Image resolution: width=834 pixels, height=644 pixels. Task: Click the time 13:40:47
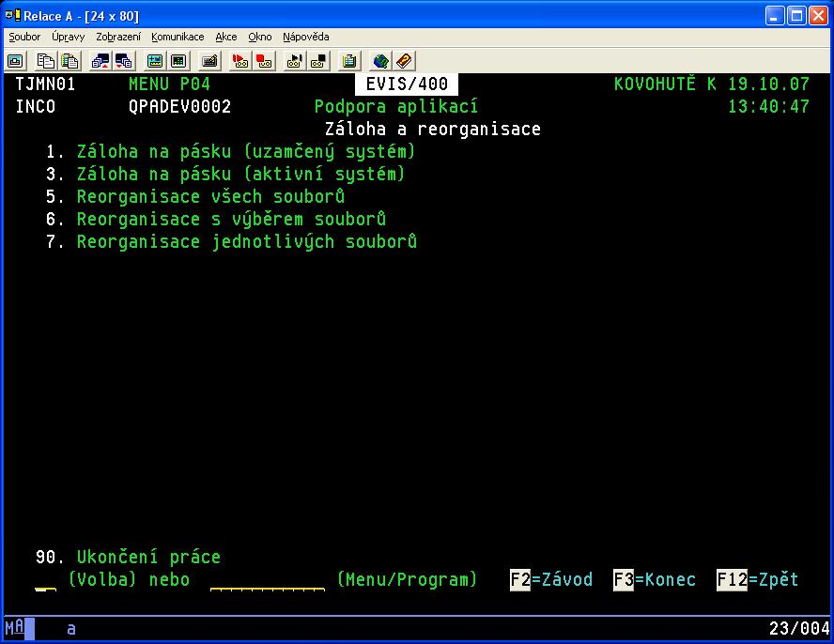pyautogui.click(x=768, y=106)
